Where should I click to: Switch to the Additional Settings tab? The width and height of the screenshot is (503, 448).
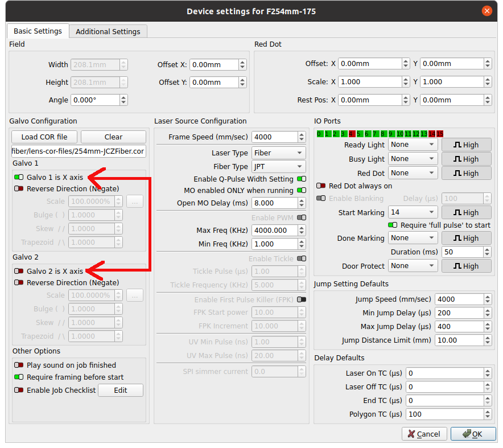(108, 32)
